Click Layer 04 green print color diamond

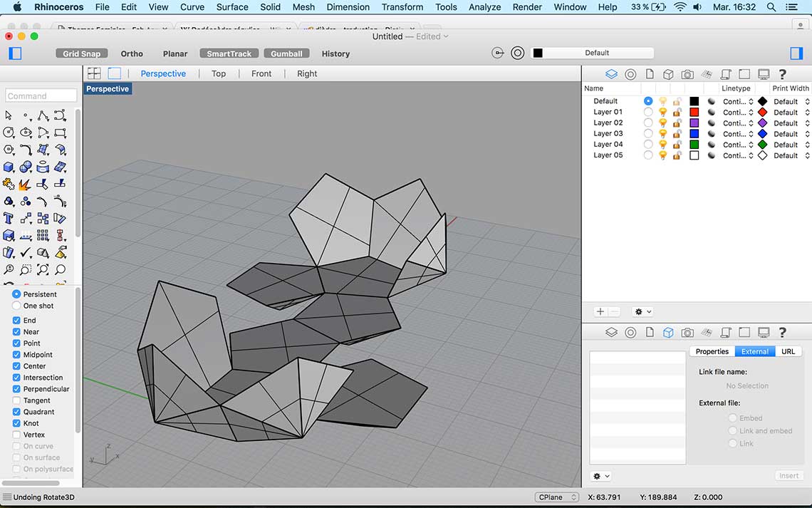coord(762,145)
